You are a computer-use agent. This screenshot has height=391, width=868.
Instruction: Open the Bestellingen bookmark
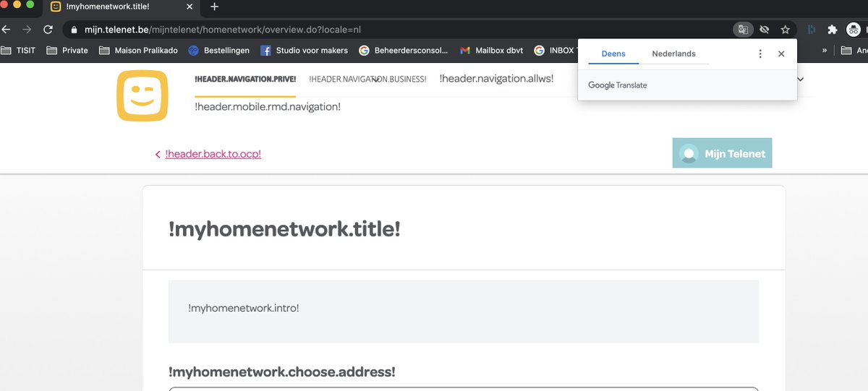218,51
